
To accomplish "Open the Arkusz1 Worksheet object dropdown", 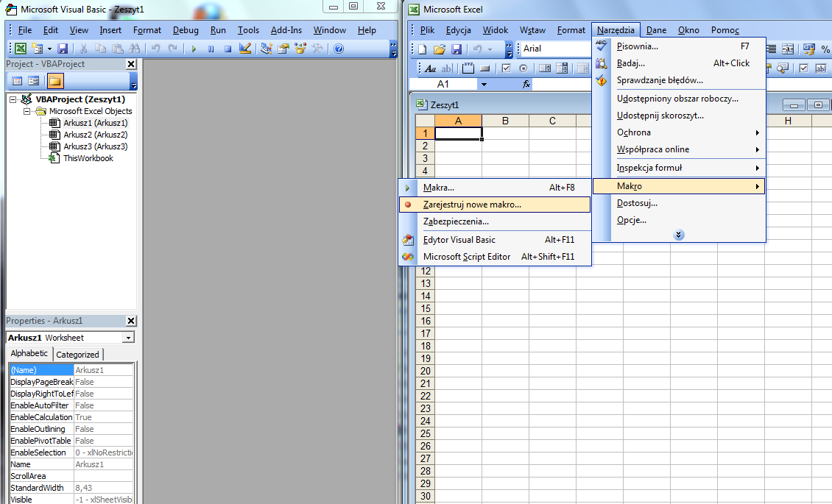I will click(130, 337).
